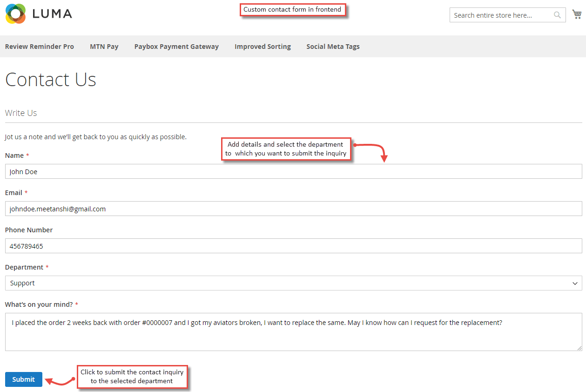Focus the Name input field
This screenshot has width=586, height=392.
(x=293, y=171)
